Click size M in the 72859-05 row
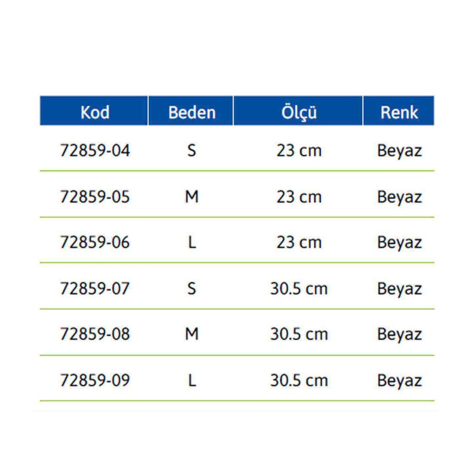 point(192,197)
